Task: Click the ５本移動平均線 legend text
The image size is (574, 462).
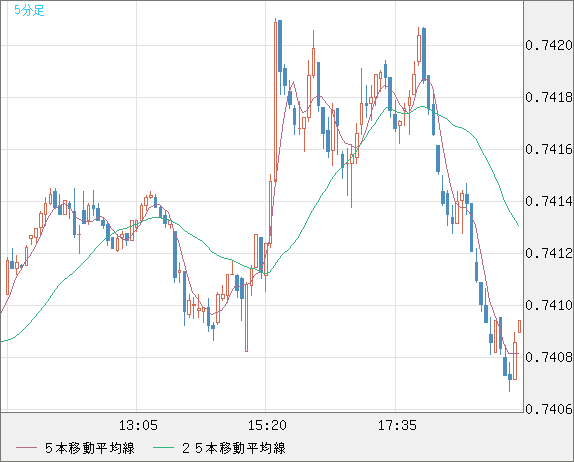Action: (90, 448)
